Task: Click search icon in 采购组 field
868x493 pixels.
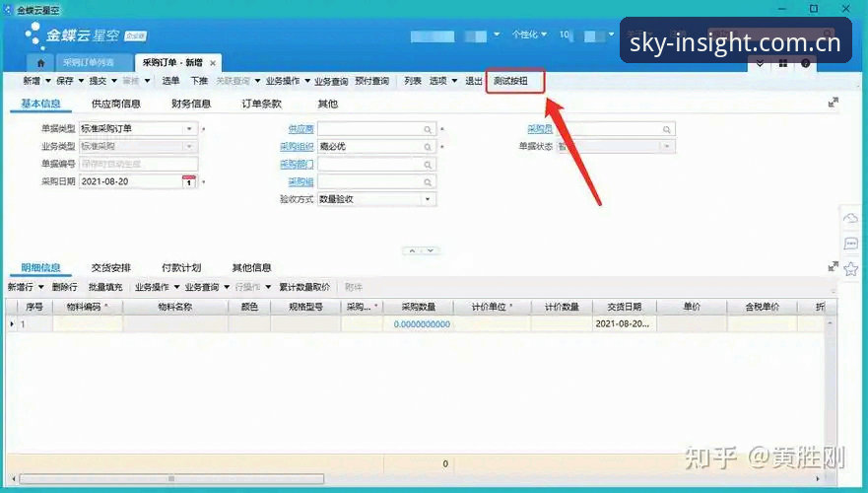Action: point(428,182)
